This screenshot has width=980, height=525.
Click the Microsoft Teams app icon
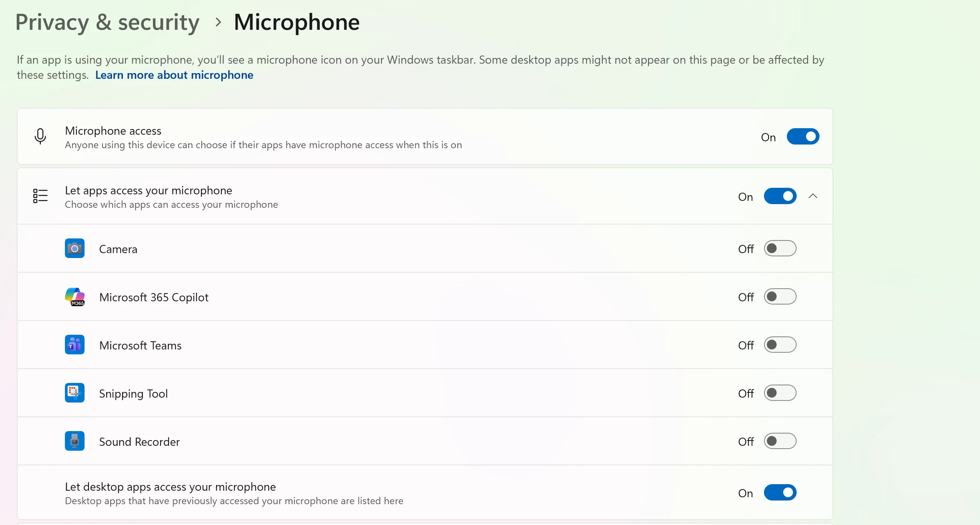coord(75,345)
